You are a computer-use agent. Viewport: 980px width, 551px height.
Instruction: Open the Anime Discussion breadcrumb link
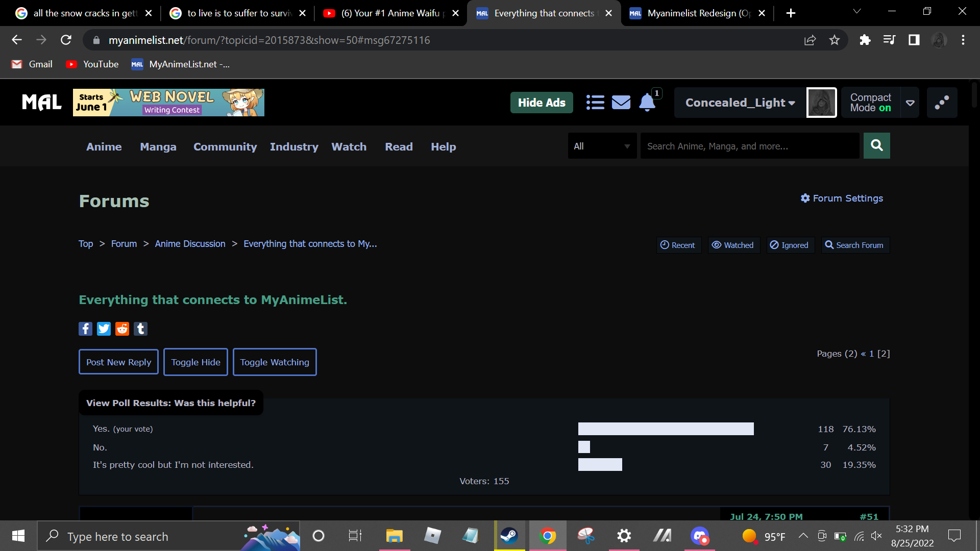click(190, 244)
